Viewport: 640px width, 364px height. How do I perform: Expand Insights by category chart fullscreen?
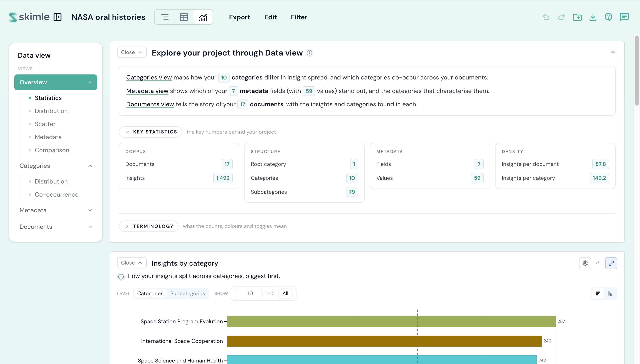[x=611, y=263]
